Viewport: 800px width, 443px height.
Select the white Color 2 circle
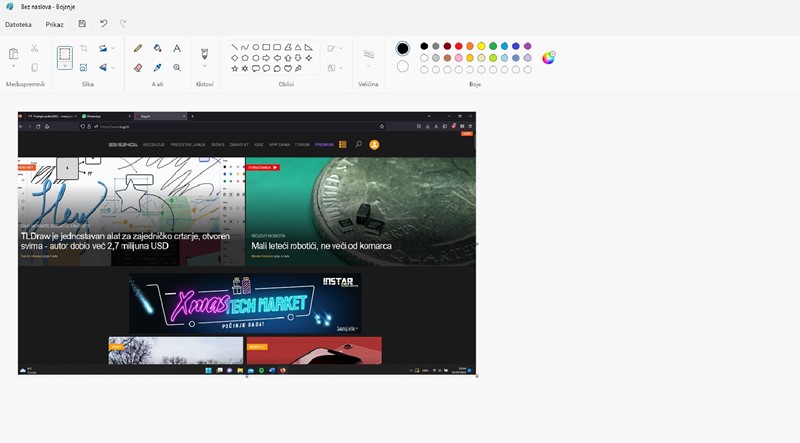402,67
